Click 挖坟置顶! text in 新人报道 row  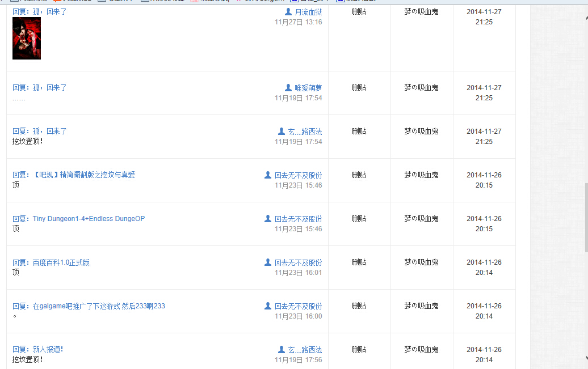pos(27,359)
